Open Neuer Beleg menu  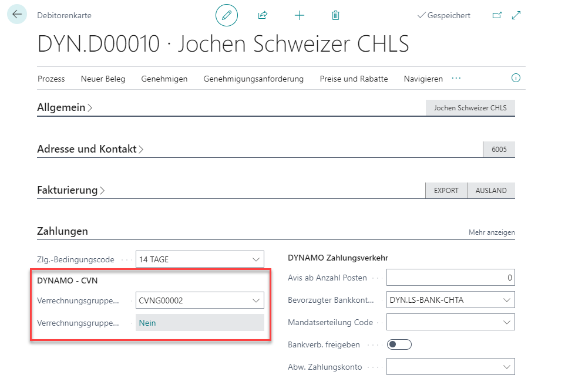pos(103,79)
